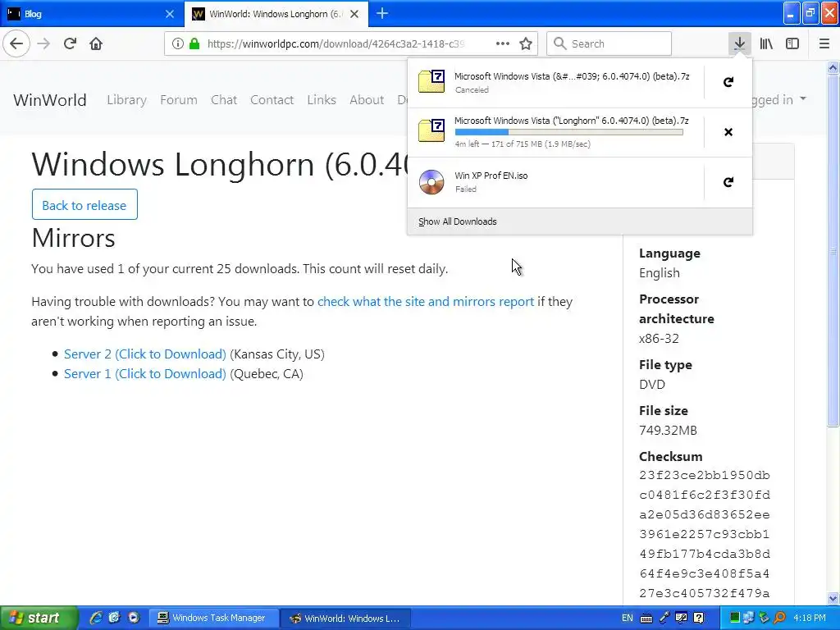
Task: Bookmark this page with the star
Action: (x=526, y=43)
